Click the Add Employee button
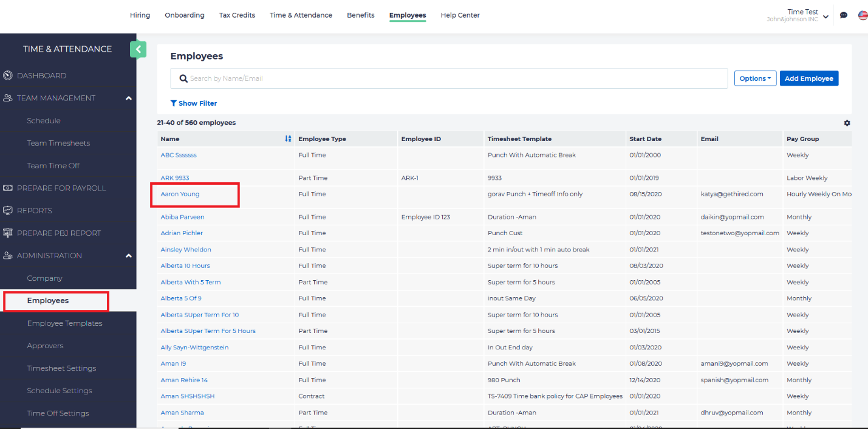 click(x=808, y=78)
